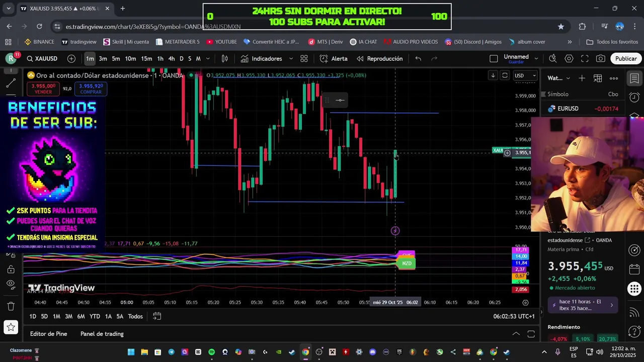This screenshot has height=362, width=644.
Task: Select the 1h timeframe
Action: pyautogui.click(x=160, y=59)
